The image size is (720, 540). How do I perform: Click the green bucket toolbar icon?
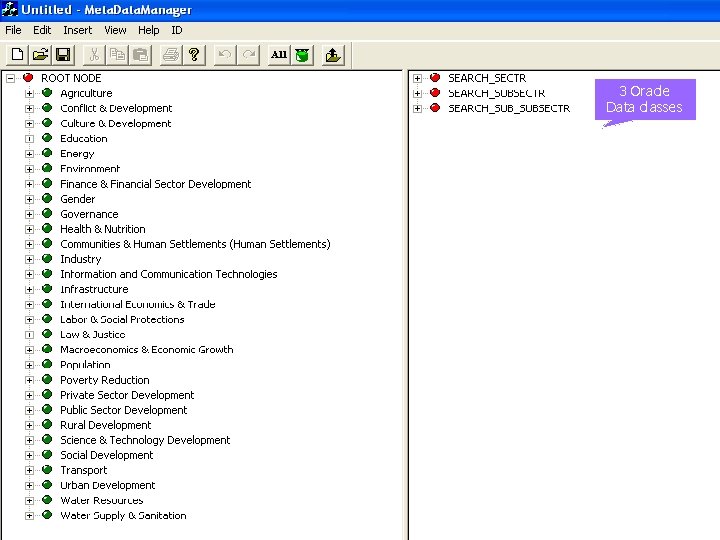(302, 55)
